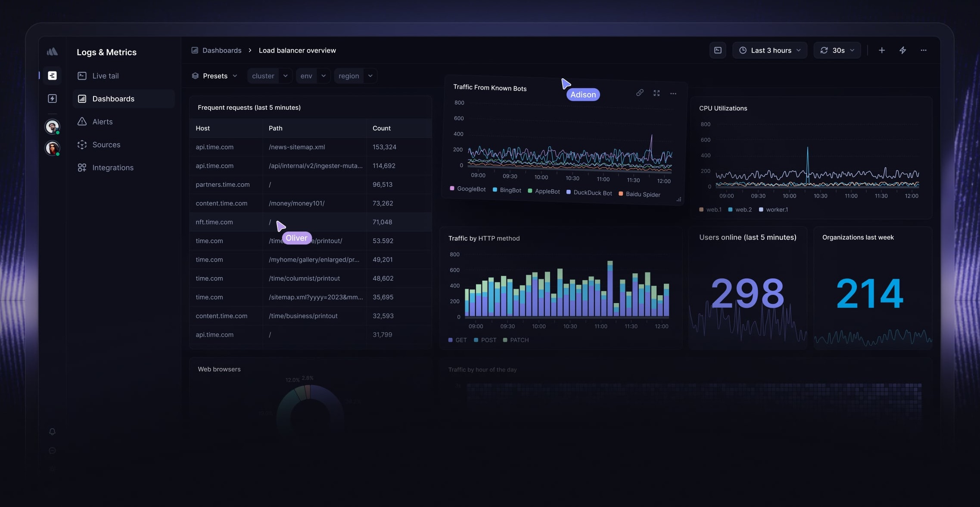980x507 pixels.
Task: Select the Live tail icon in the left rail
Action: tap(52, 75)
